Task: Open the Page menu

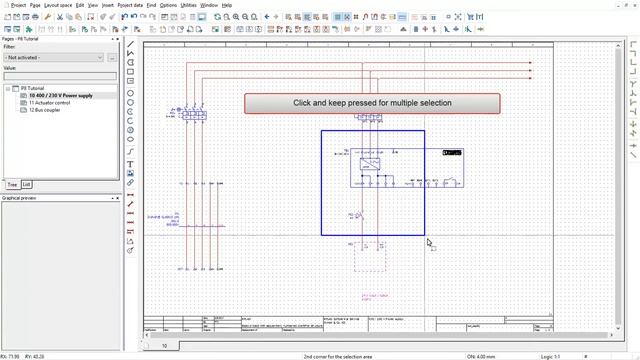Action: point(35,5)
